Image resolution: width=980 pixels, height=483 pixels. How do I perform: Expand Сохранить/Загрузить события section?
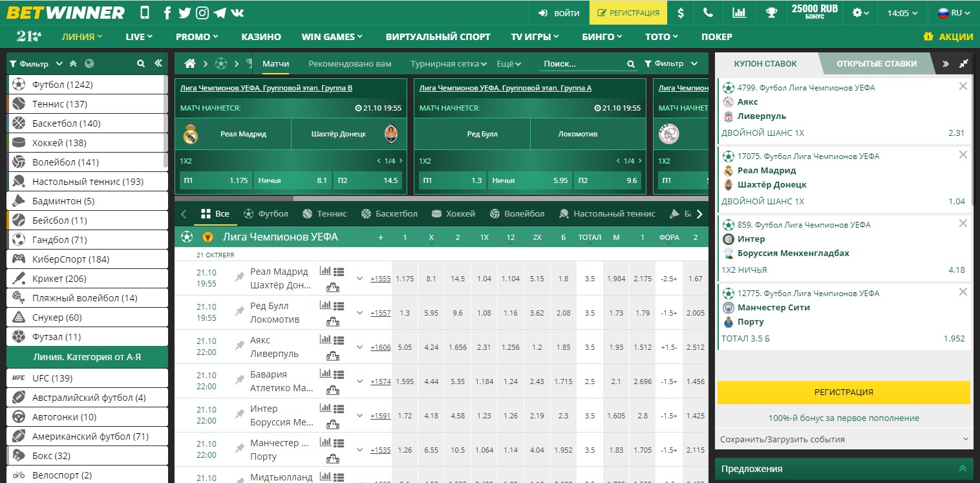(x=844, y=439)
